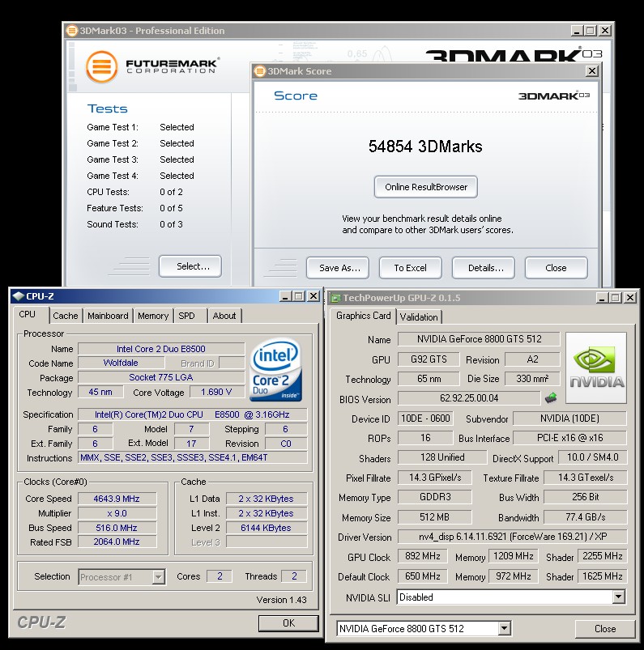Click the Core Speed value 4643.9 MHz
Screen dimensions: 644x650
(x=117, y=499)
